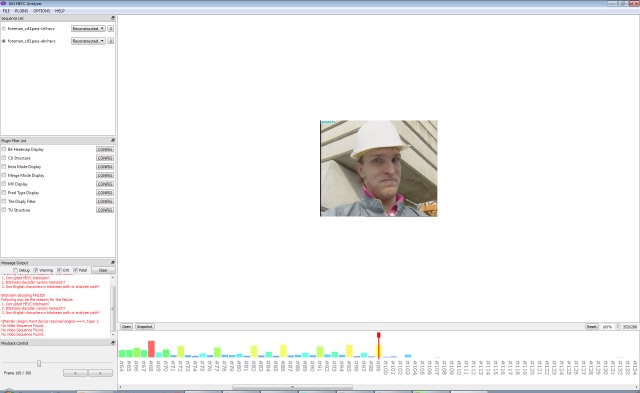Enable the Debug message checkbox
This screenshot has height=393, width=640.
16,270
